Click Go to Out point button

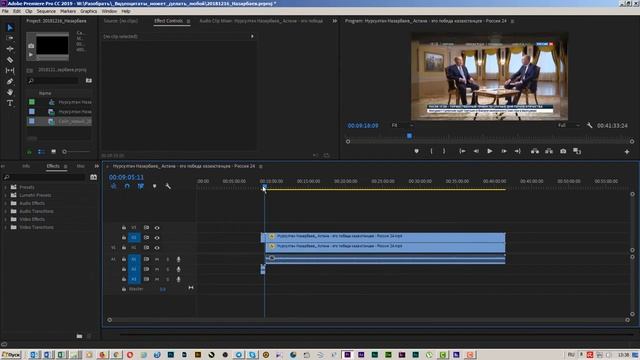tap(518, 151)
